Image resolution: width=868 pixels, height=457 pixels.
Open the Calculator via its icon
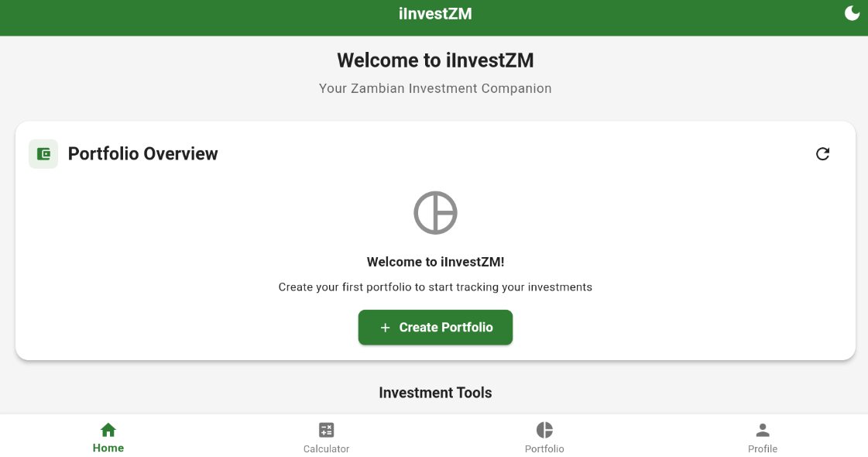click(x=327, y=430)
